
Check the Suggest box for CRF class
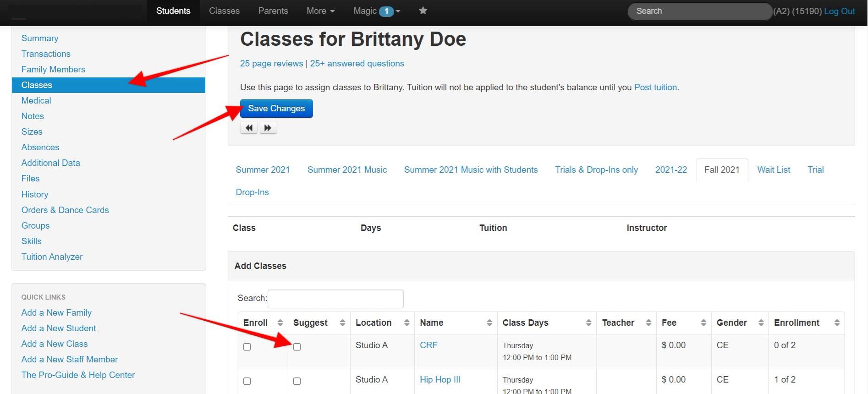click(297, 347)
